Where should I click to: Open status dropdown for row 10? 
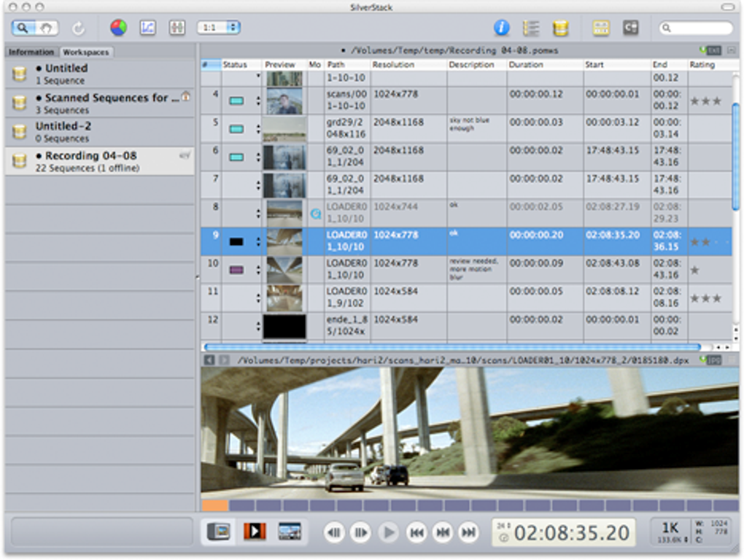click(257, 270)
